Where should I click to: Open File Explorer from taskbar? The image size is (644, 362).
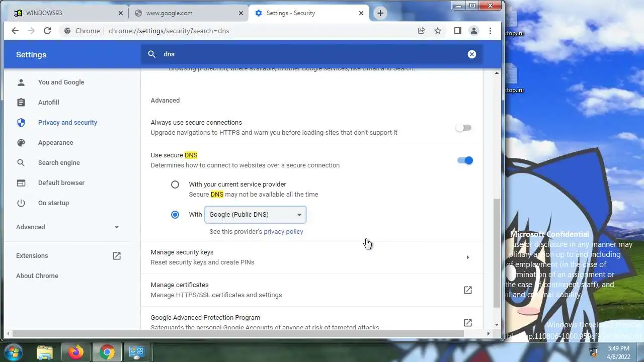(45, 352)
